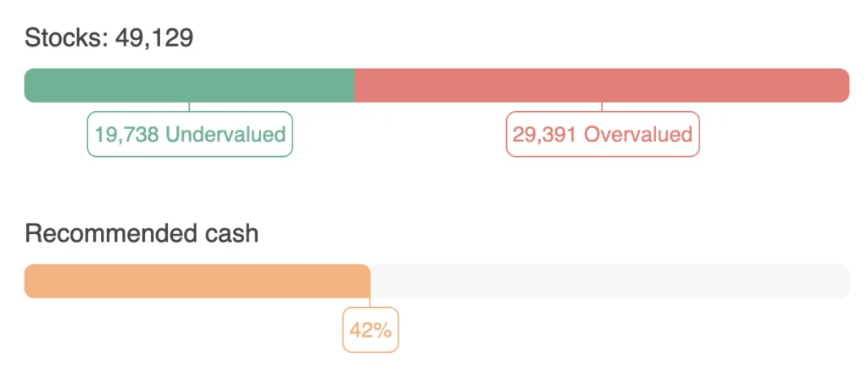The image size is (868, 380).
Task: Click the word "Overvalued" in red label
Action: pyautogui.click(x=638, y=134)
